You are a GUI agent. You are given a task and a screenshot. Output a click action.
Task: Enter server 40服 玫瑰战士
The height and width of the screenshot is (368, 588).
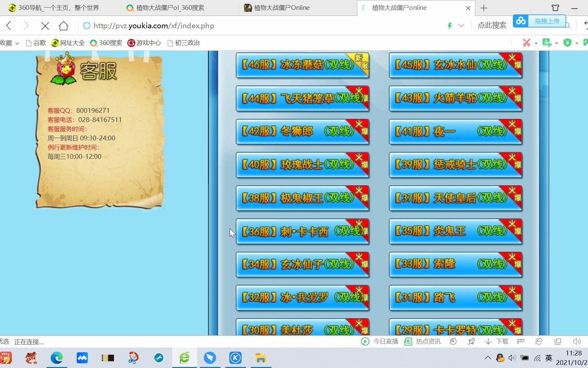303,165
